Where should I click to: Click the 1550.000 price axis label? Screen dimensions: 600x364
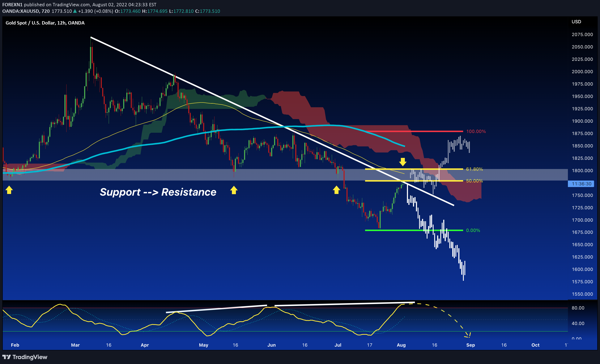tap(582, 294)
